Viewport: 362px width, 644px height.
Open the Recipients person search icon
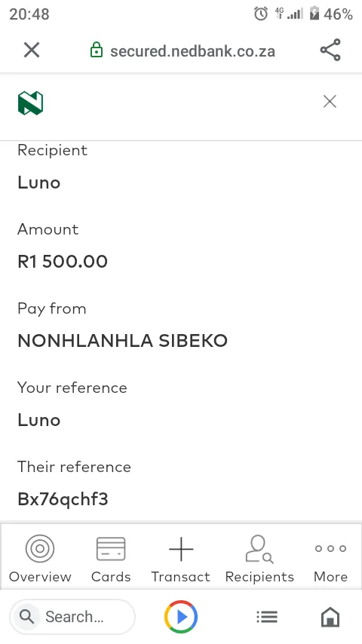(259, 549)
